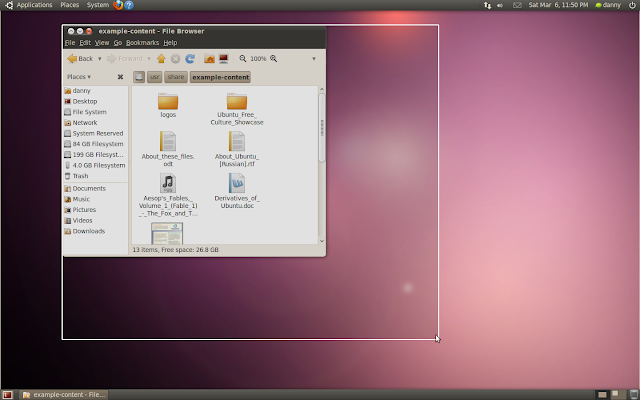
Task: Open the System menu in top panel
Action: [98, 5]
